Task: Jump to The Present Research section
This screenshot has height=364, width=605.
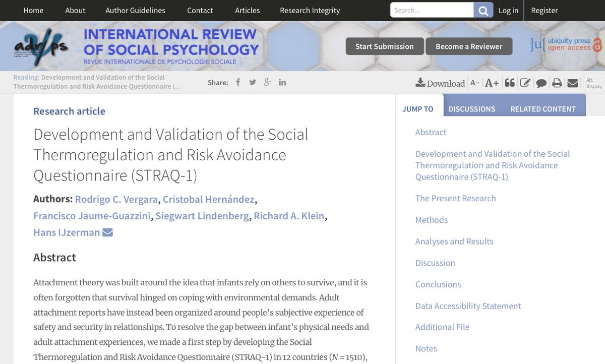Action: tap(455, 198)
